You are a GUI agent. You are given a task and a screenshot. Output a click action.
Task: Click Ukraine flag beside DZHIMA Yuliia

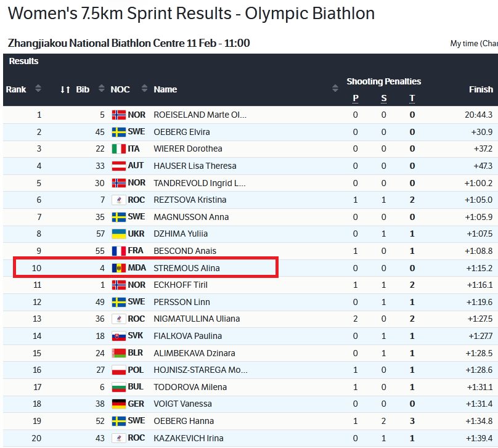119,234
